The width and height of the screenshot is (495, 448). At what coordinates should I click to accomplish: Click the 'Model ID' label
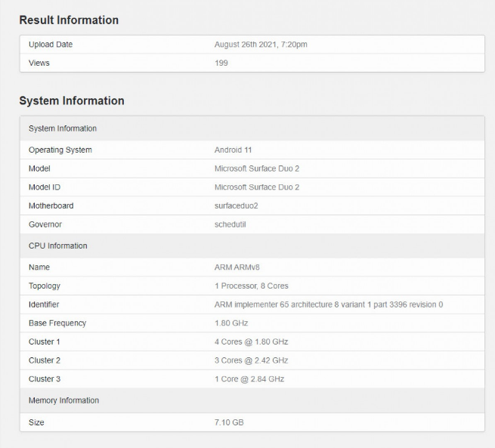pyautogui.click(x=45, y=187)
